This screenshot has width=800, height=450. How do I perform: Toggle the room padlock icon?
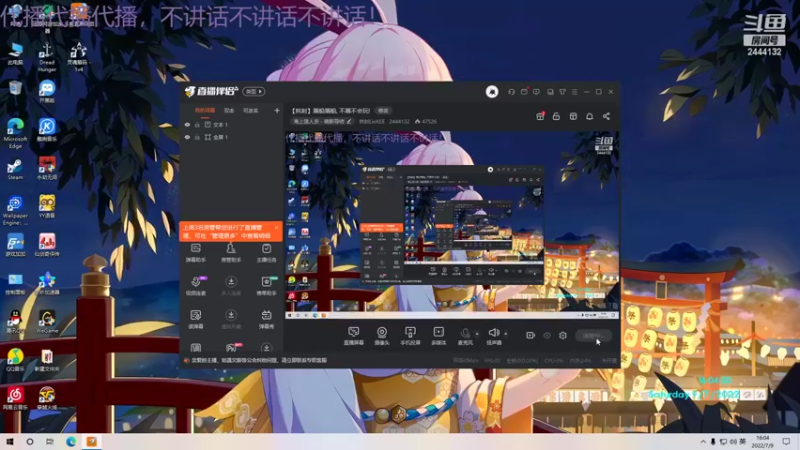tap(556, 116)
